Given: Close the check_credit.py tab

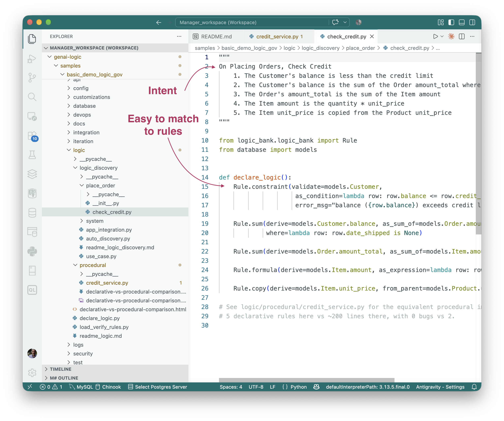Looking at the screenshot, I should click(372, 36).
